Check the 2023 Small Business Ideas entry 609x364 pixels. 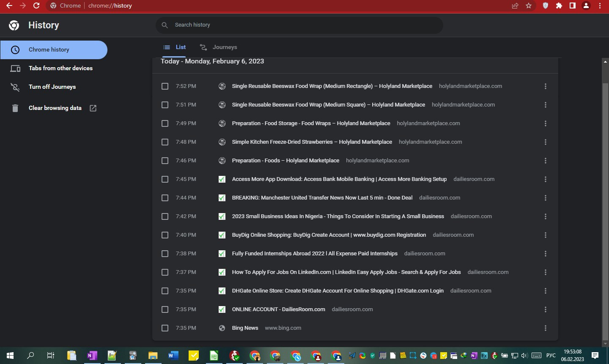[165, 216]
